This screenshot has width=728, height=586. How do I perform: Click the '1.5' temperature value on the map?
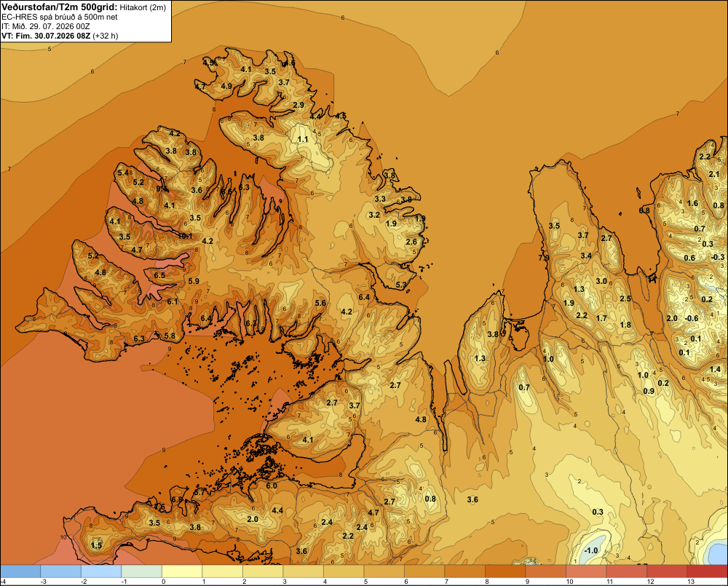(96, 545)
